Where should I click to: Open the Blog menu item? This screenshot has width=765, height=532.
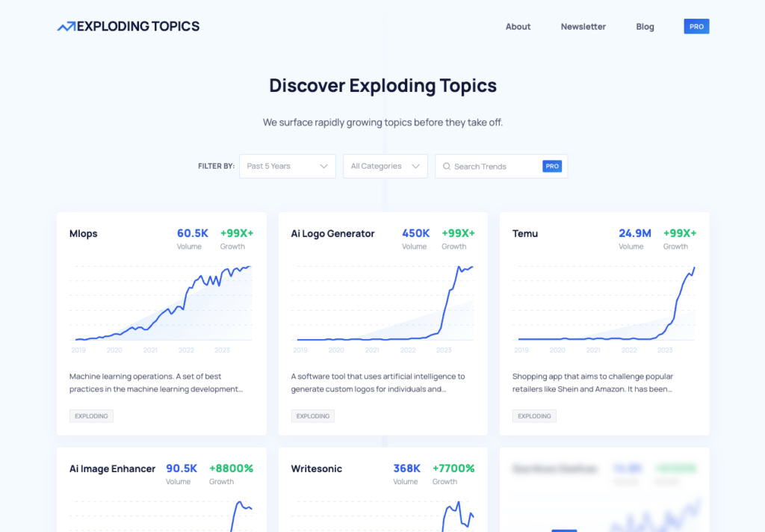click(x=645, y=26)
